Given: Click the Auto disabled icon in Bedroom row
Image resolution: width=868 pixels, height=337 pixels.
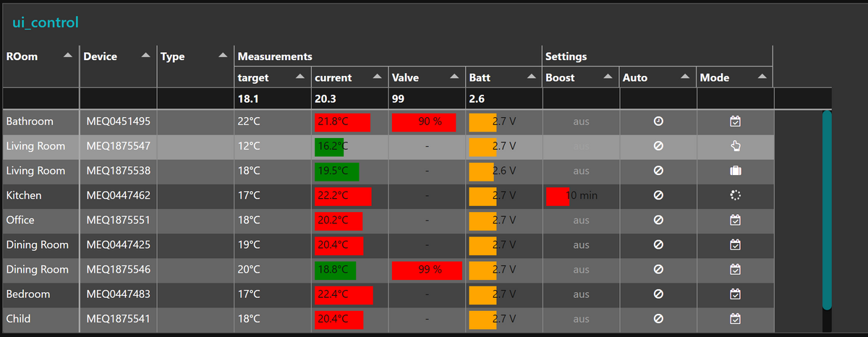Looking at the screenshot, I should coord(658,294).
